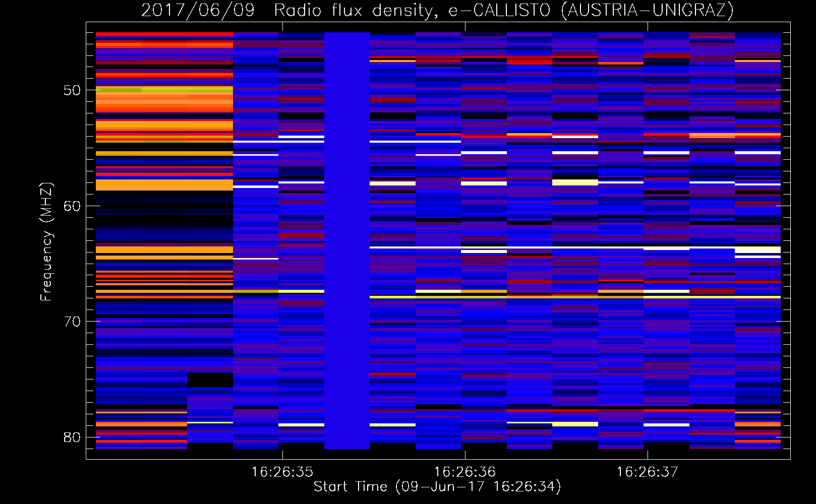This screenshot has width=816, height=504.
Task: Click the 80 frequency tick label
Action: (x=72, y=437)
